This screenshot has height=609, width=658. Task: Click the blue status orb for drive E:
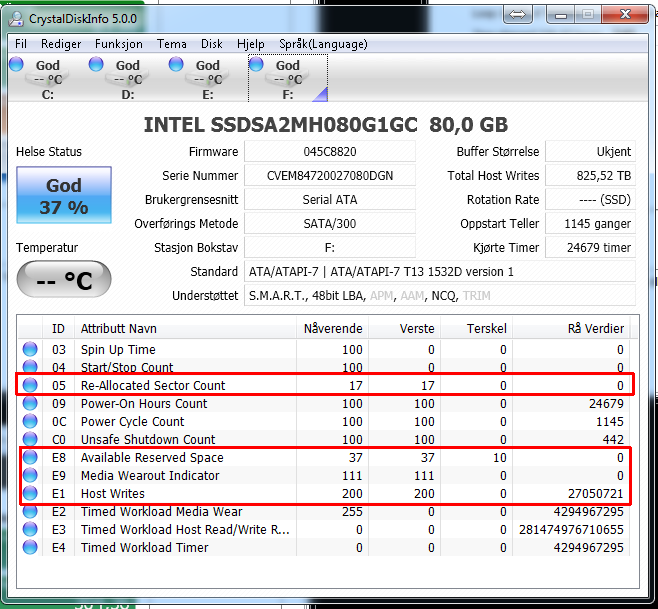click(x=176, y=64)
